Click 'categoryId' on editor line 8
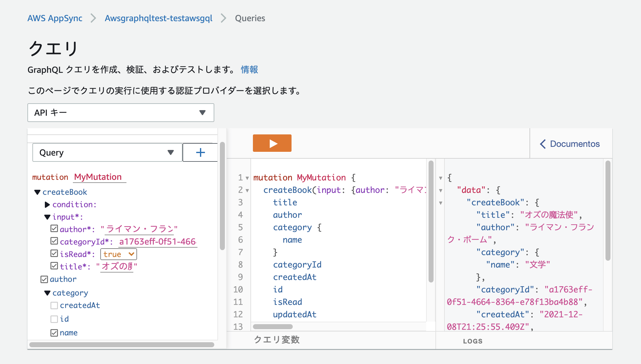 (x=297, y=265)
